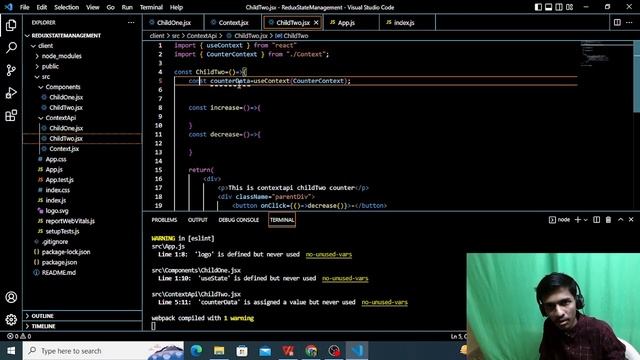Open Customize Layout icon

[569, 7]
